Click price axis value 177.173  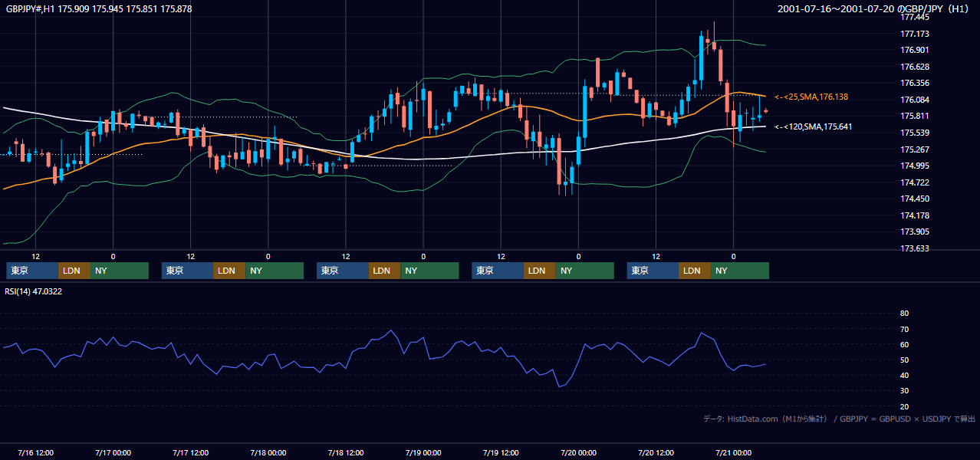pos(914,34)
